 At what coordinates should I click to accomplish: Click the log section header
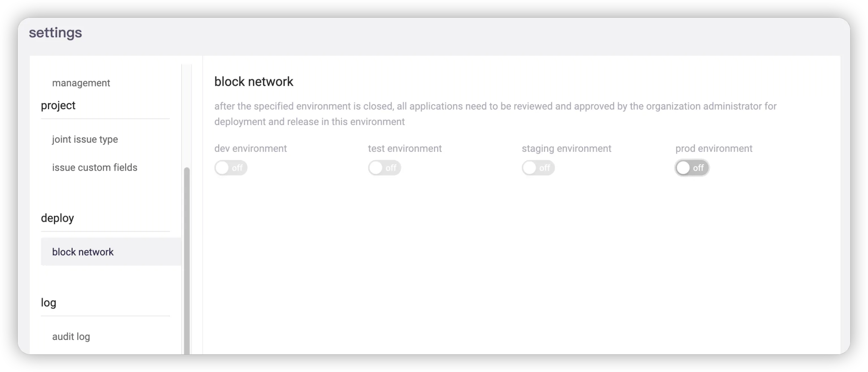tap(48, 303)
